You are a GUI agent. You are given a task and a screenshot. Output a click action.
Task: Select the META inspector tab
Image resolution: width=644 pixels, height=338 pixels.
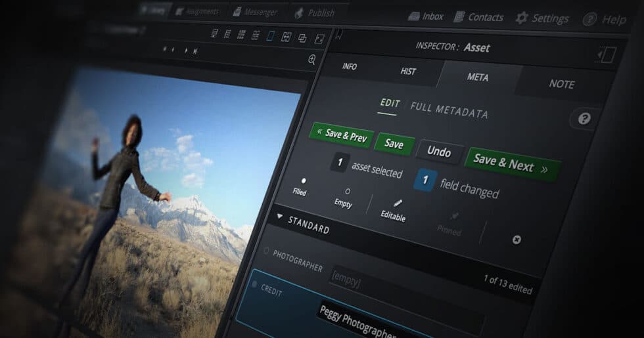point(478,77)
